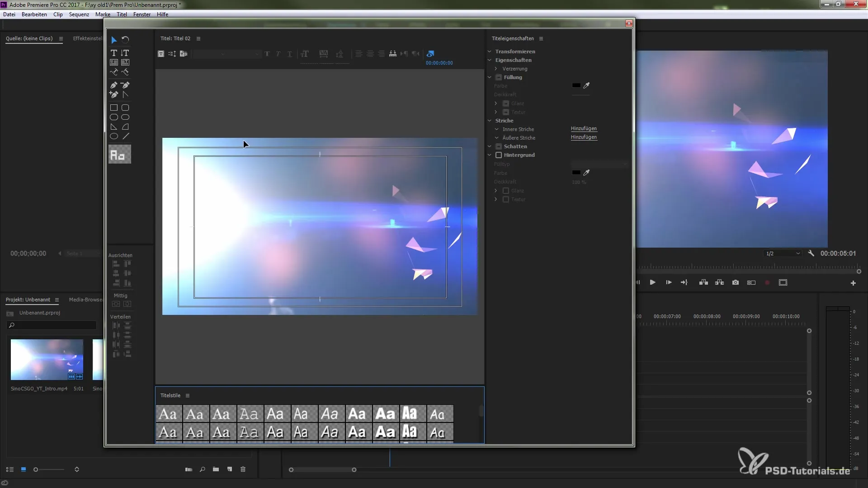
Task: Select the Vertical Area Type tool
Action: tap(125, 62)
